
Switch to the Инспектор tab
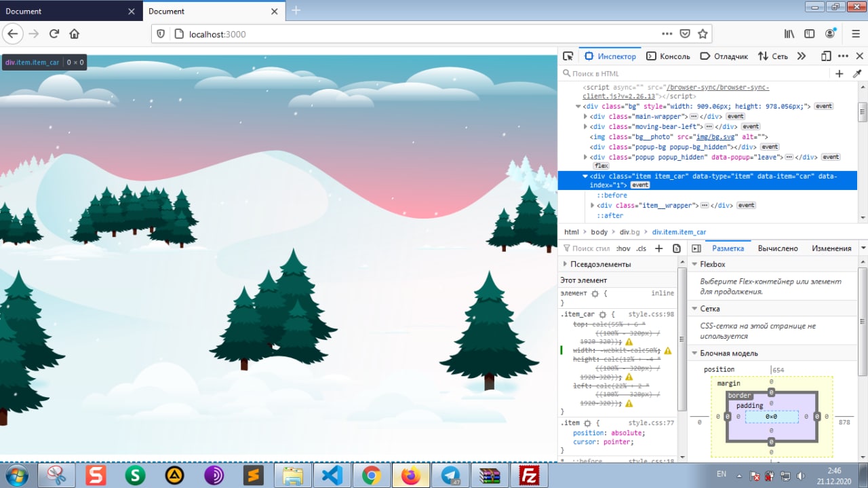(x=610, y=56)
